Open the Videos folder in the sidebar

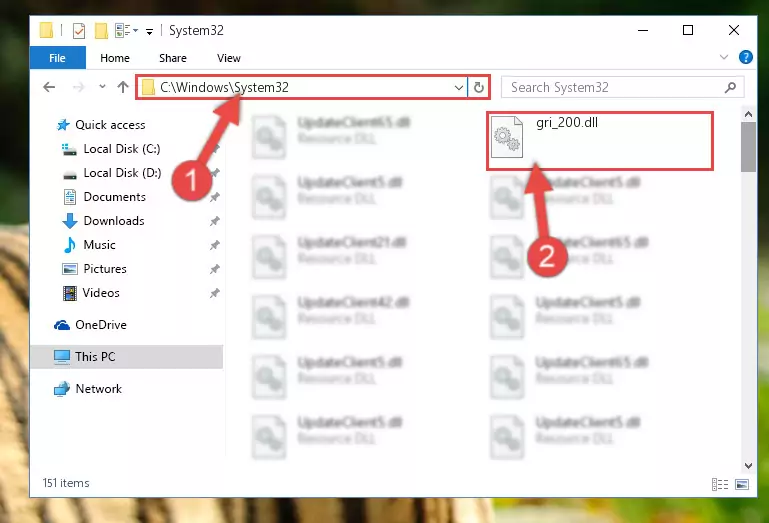click(101, 293)
